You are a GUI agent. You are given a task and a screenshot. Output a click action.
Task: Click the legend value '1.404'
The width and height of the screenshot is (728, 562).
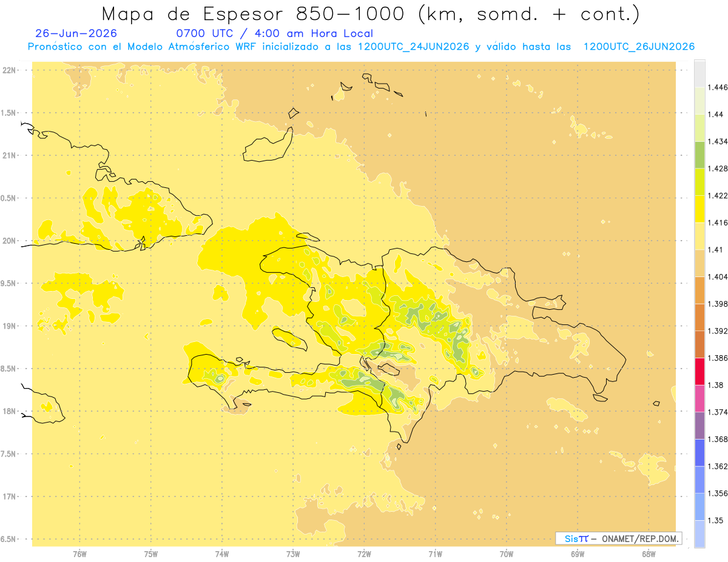718,276
